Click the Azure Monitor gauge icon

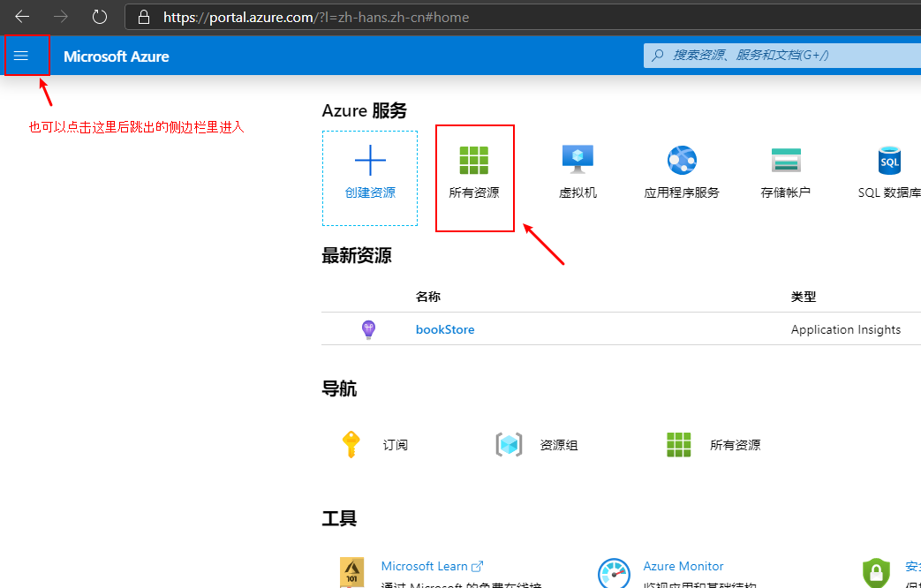614,574
